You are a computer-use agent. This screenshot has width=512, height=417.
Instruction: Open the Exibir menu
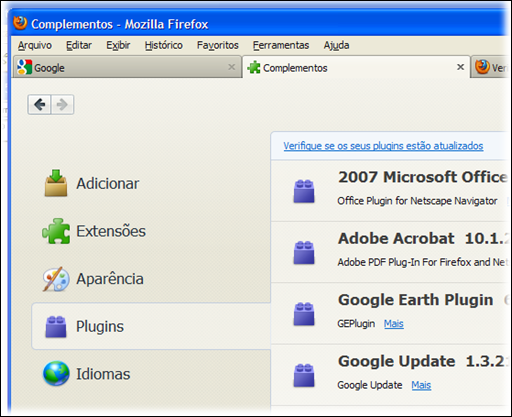tap(118, 45)
